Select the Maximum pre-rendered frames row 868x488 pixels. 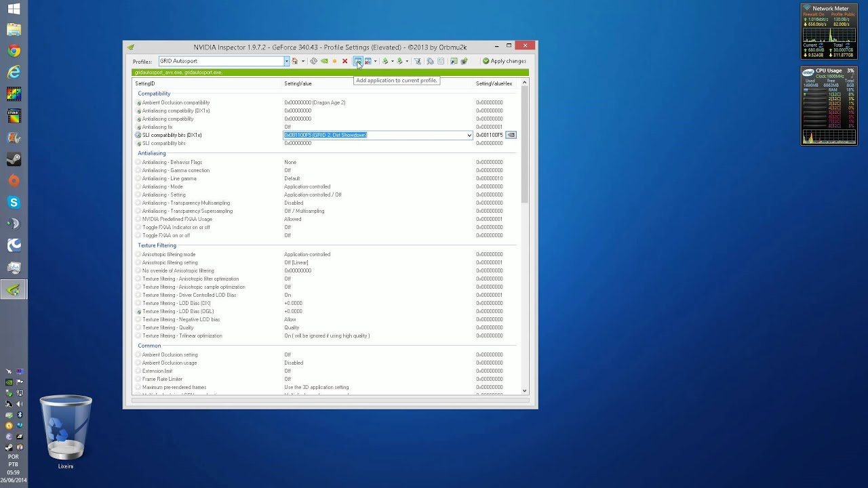coord(326,387)
